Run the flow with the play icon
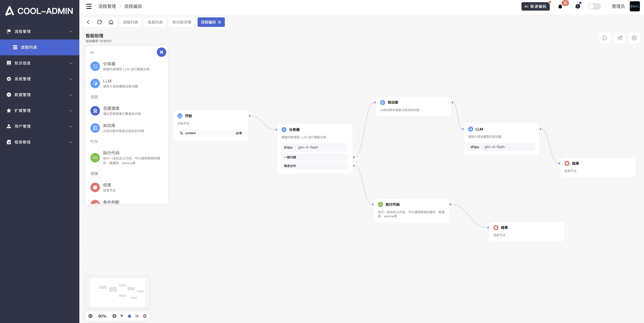Image resolution: width=644 pixels, height=323 pixels. click(x=605, y=38)
